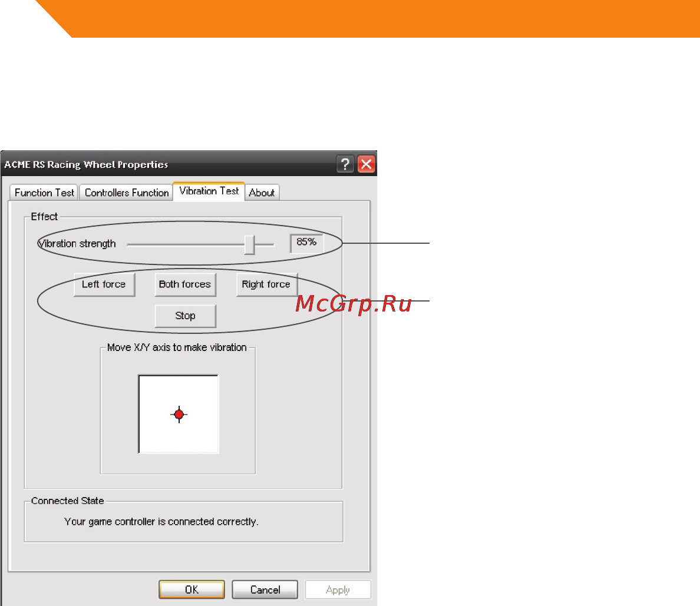Activate Both forces vibration
Viewport: 700px width, 606px height.
click(x=185, y=284)
